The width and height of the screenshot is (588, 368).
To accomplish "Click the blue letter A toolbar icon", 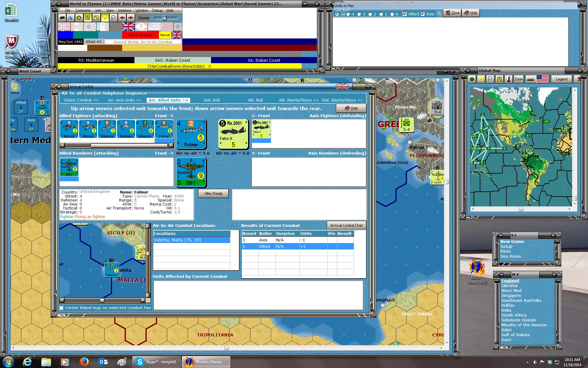I will 70,18.
